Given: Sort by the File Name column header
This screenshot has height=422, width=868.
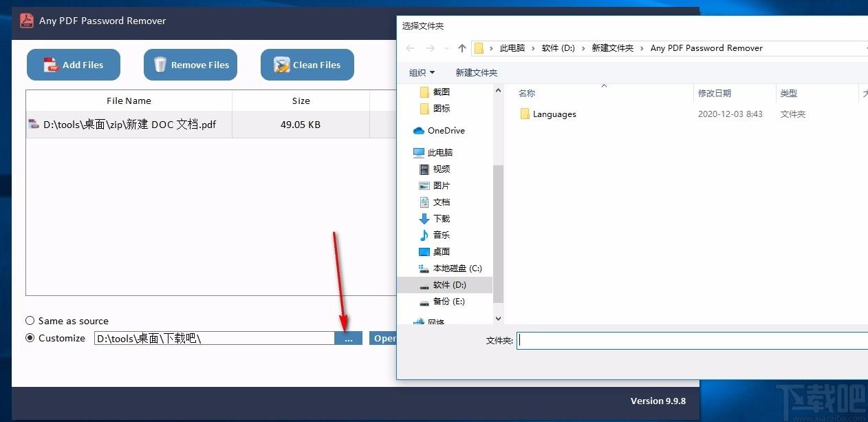Looking at the screenshot, I should (x=129, y=101).
